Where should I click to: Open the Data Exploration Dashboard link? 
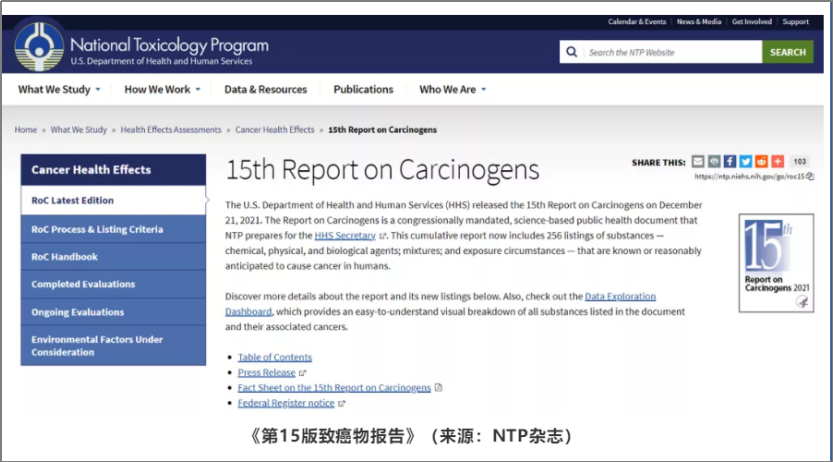(620, 296)
